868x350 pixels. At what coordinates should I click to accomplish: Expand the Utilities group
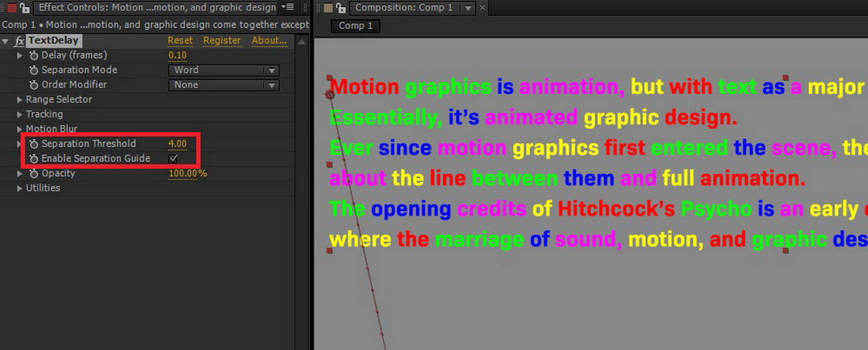(20, 188)
